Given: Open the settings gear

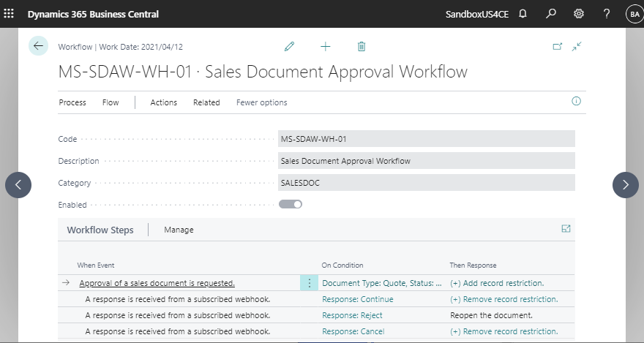Looking at the screenshot, I should (578, 14).
